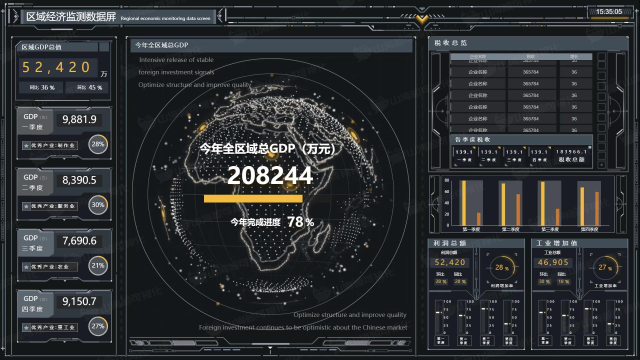This screenshot has width=640, height=360.
Task: Open the 27% 工业增加率 circular gauge
Action: (605, 267)
